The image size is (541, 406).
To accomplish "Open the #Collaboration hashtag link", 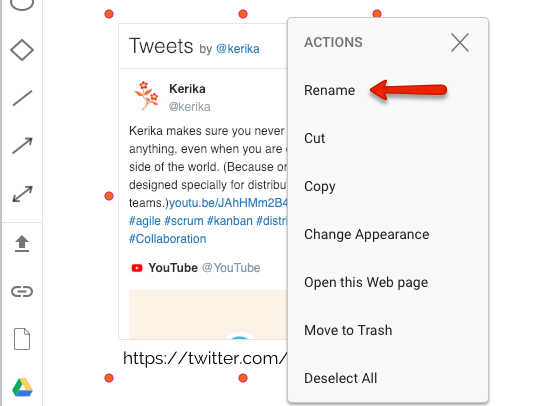I will (x=167, y=239).
